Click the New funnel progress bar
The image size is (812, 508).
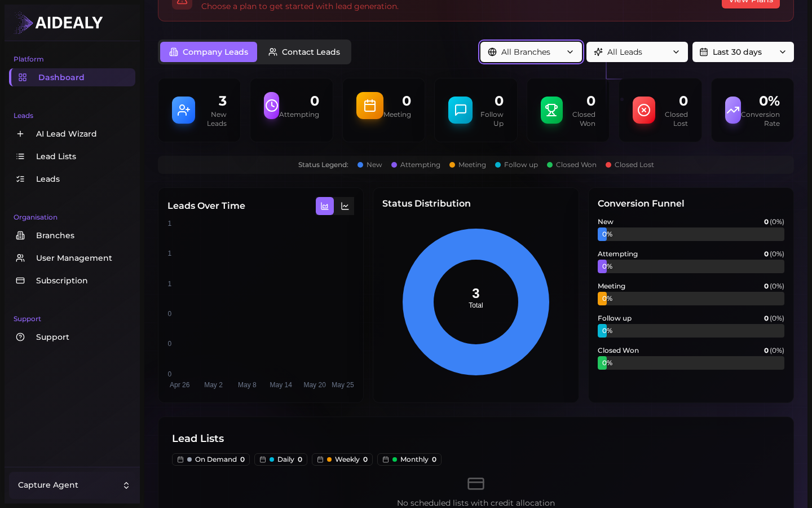point(691,234)
